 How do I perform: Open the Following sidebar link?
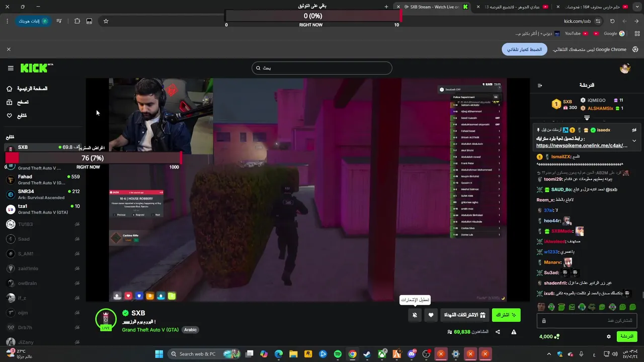(17, 116)
